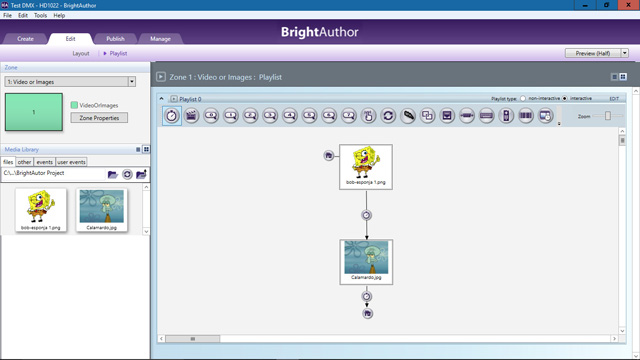This screenshot has height=360, width=640.
Task: Adjust the playlist Zoom slider
Action: pyautogui.click(x=608, y=116)
